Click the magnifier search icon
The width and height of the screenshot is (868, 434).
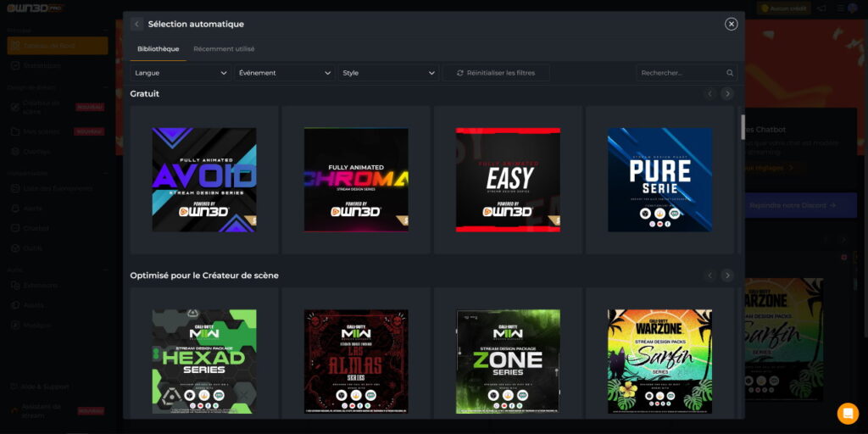coord(730,73)
